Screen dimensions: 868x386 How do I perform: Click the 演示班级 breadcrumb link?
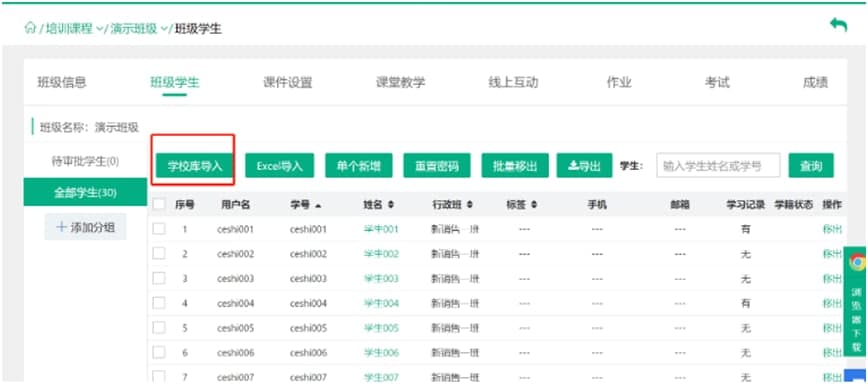point(134,29)
